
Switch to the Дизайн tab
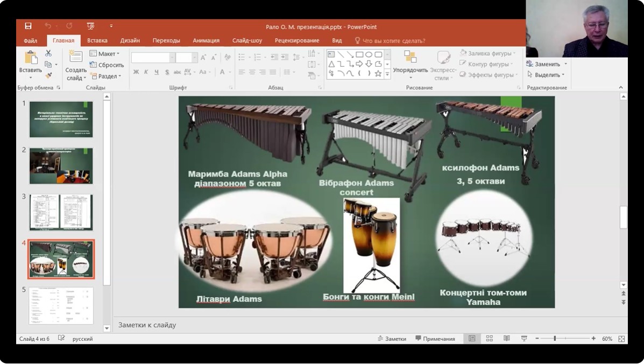click(130, 41)
